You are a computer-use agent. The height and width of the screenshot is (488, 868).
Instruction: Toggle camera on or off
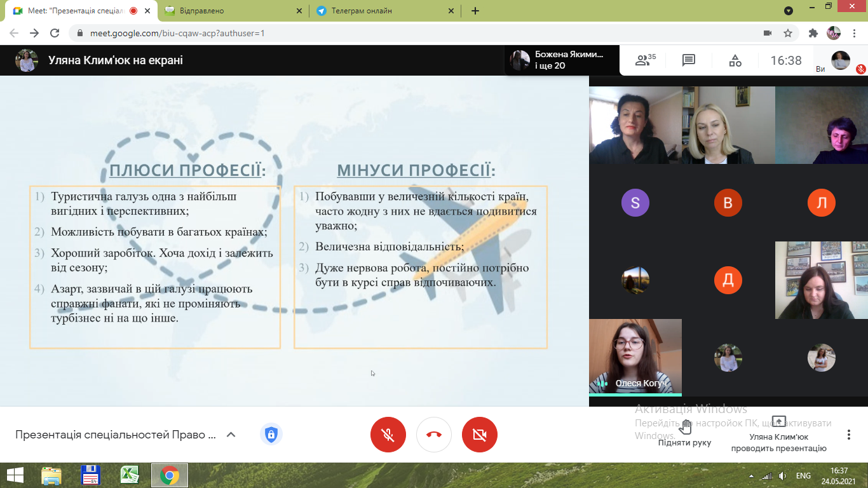pos(480,435)
